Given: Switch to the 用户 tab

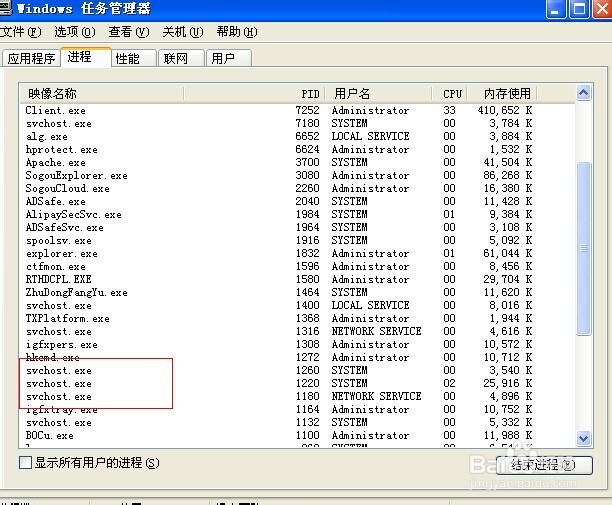Looking at the screenshot, I should 229,59.
